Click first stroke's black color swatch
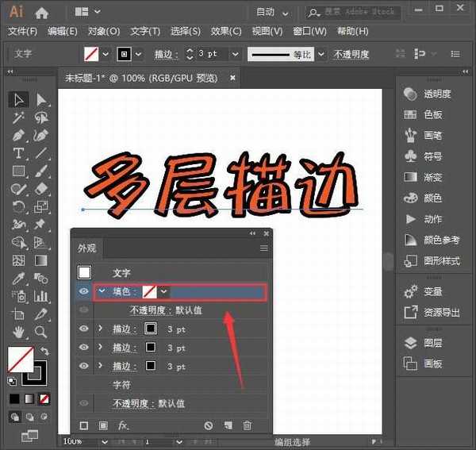 click(151, 329)
